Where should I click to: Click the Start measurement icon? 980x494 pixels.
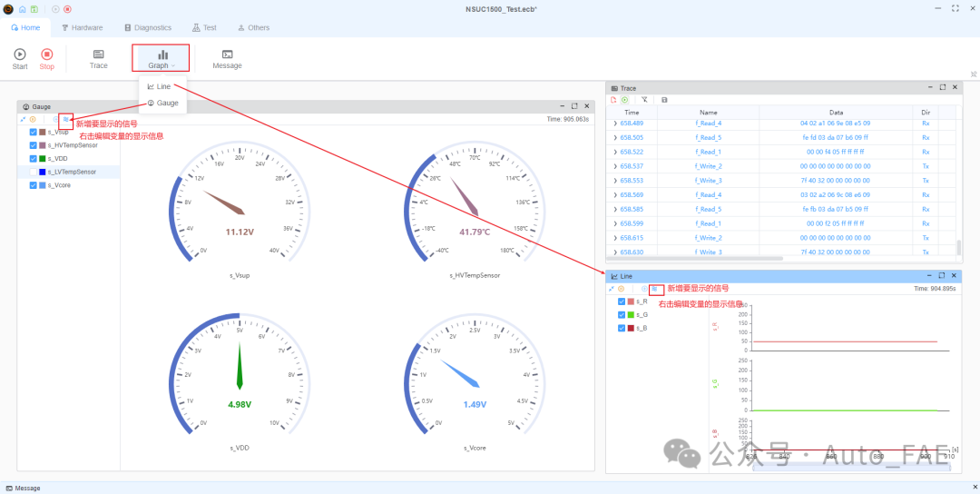[20, 54]
